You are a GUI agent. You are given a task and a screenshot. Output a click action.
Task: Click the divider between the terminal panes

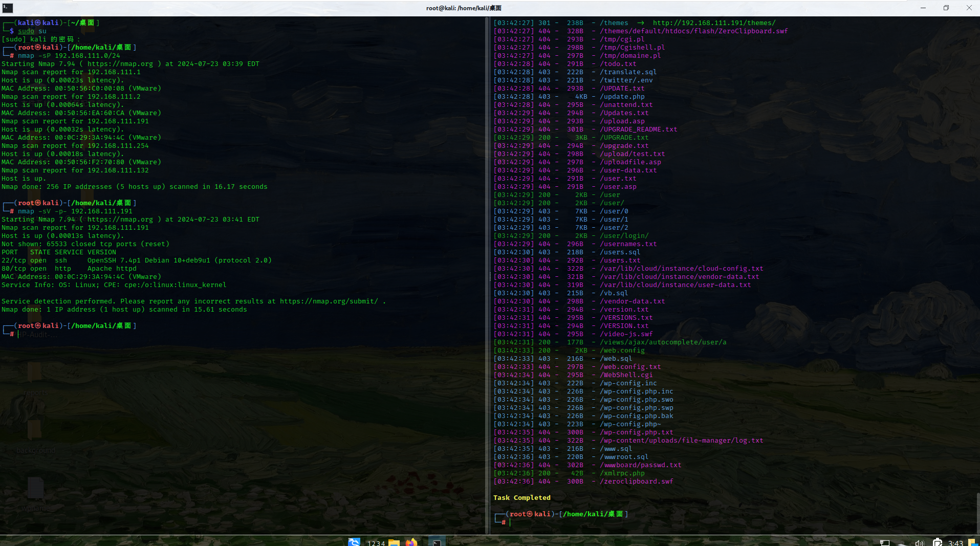(489, 276)
